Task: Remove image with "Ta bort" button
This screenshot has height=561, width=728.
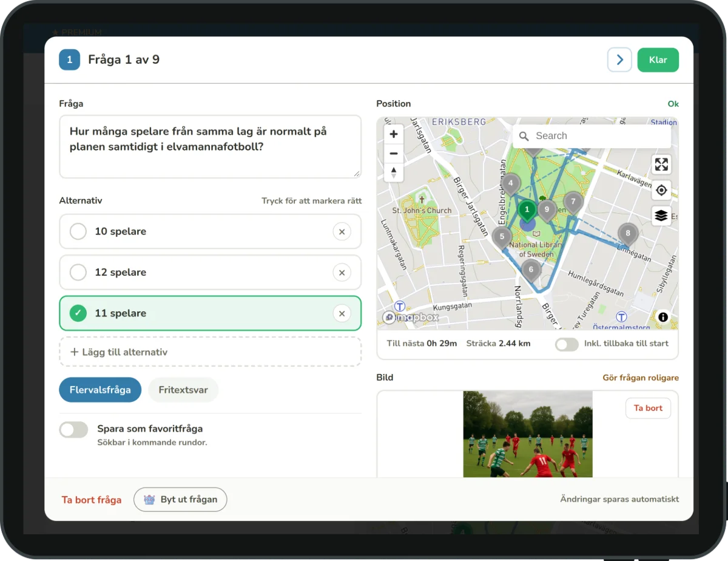Action: [x=648, y=408]
